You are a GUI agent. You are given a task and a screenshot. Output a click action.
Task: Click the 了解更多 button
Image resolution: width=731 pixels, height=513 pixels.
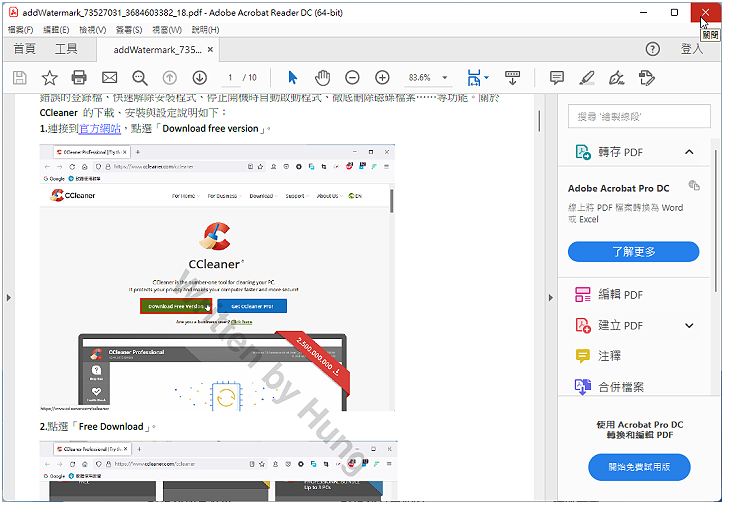point(634,252)
